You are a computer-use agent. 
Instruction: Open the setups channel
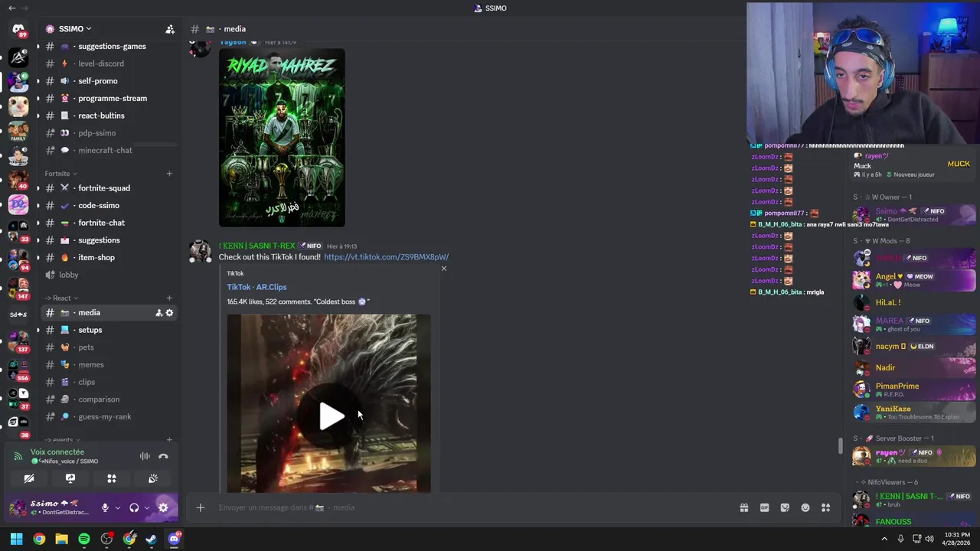click(x=109, y=330)
